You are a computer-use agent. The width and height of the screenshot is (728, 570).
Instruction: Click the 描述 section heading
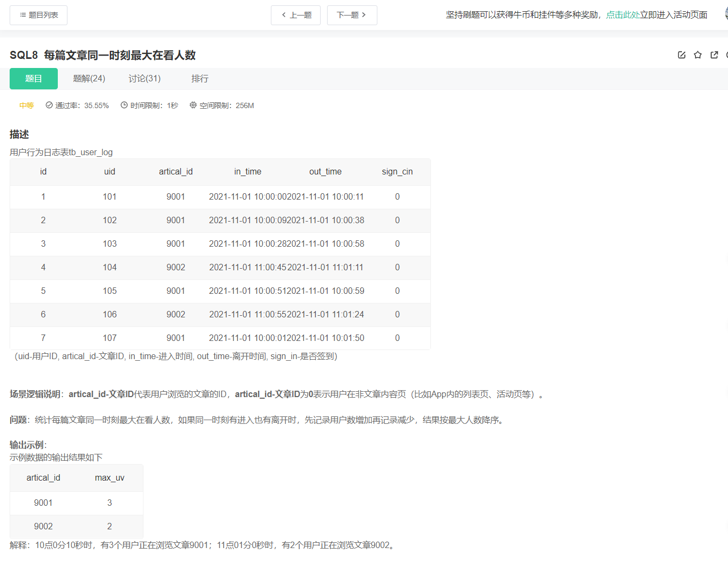19,134
